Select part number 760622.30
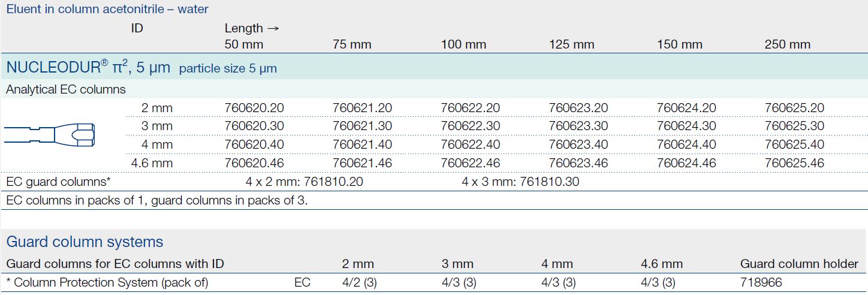The image size is (868, 295). [470, 126]
